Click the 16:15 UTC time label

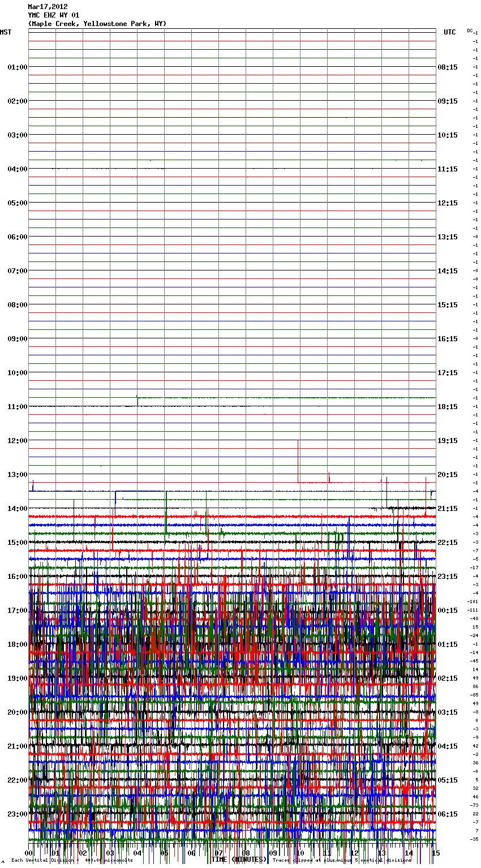click(x=448, y=339)
